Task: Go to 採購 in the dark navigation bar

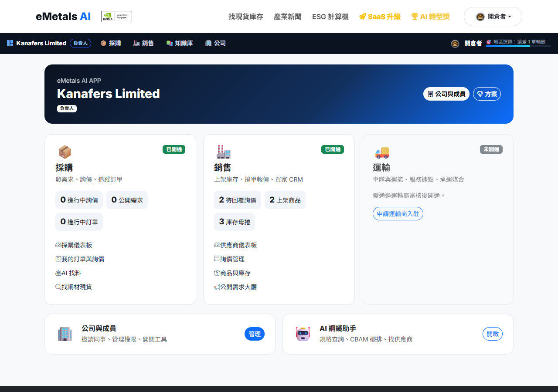Action: point(111,43)
